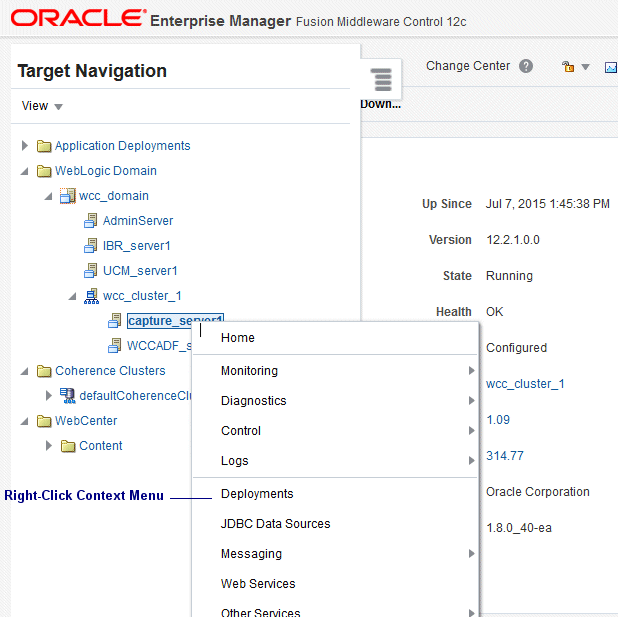
Task: Open the Content tree link
Action: pyautogui.click(x=101, y=446)
